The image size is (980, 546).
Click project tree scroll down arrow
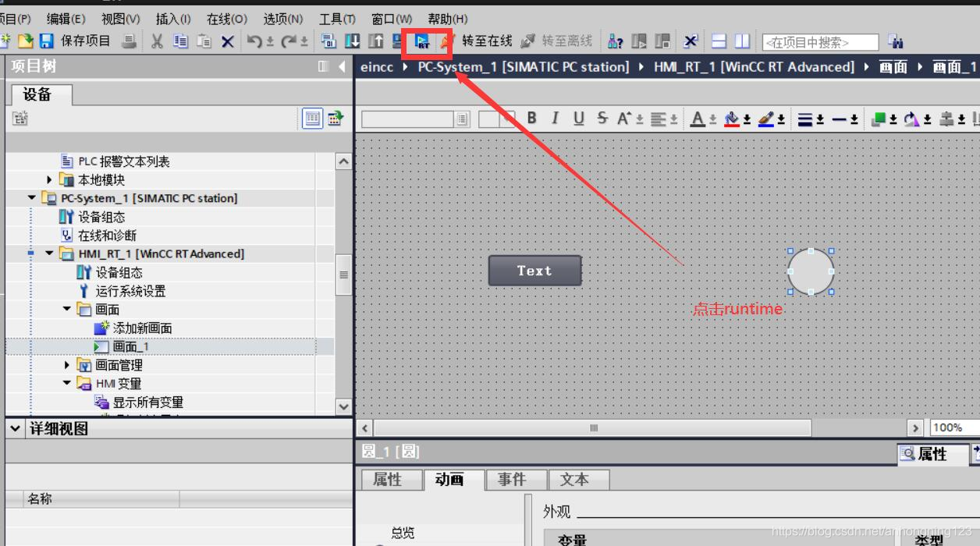[x=343, y=406]
